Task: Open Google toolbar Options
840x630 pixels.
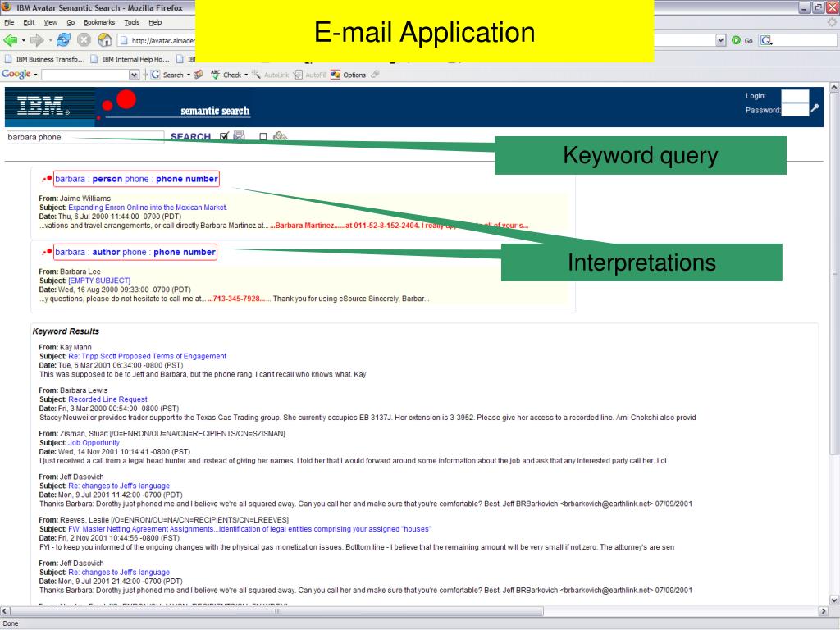Action: (348, 75)
